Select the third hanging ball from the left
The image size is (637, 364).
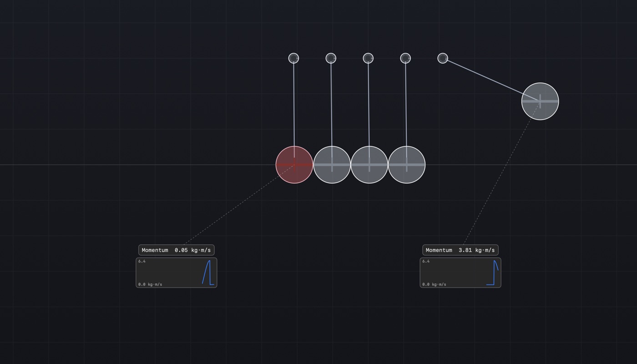(369, 165)
